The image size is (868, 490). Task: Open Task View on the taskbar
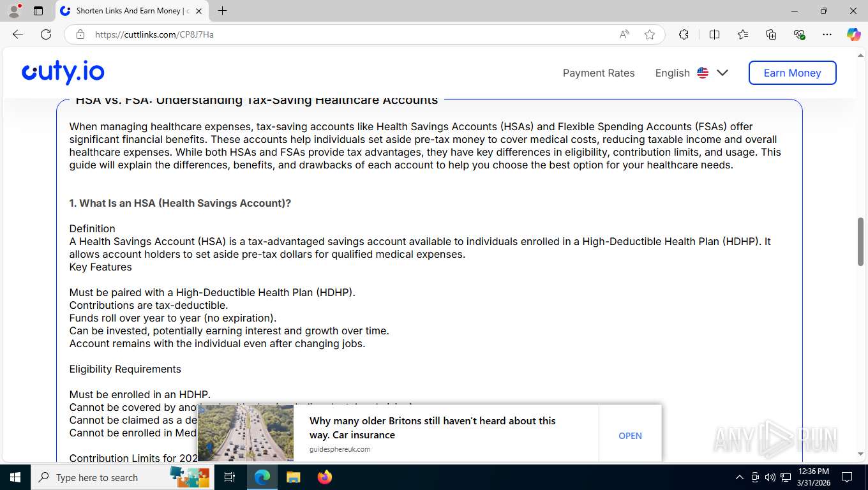(x=230, y=477)
